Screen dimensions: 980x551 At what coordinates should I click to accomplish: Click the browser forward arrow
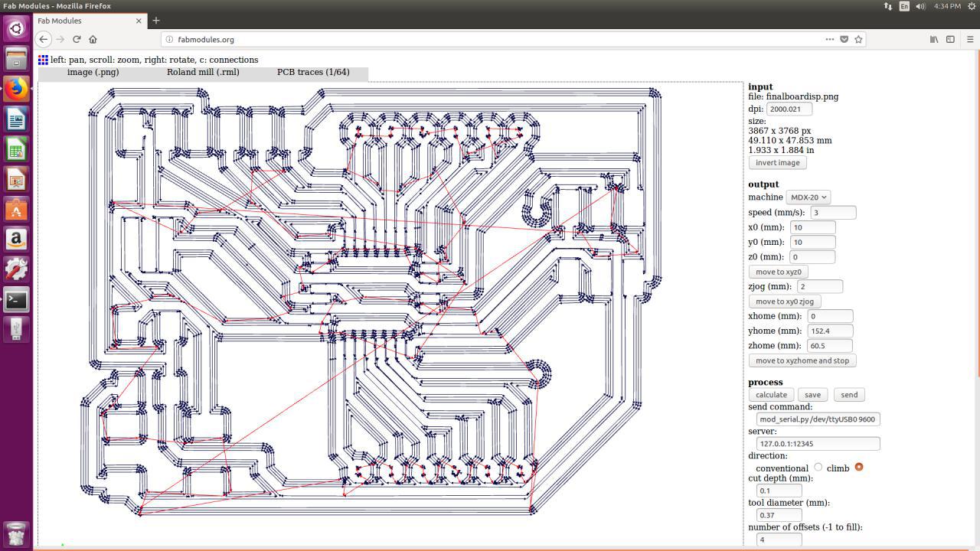(60, 39)
